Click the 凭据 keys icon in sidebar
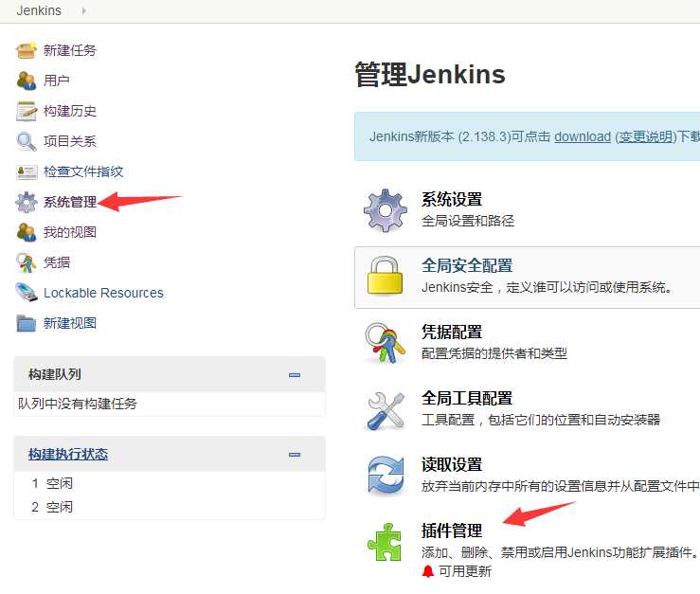The width and height of the screenshot is (700, 594). (x=26, y=262)
